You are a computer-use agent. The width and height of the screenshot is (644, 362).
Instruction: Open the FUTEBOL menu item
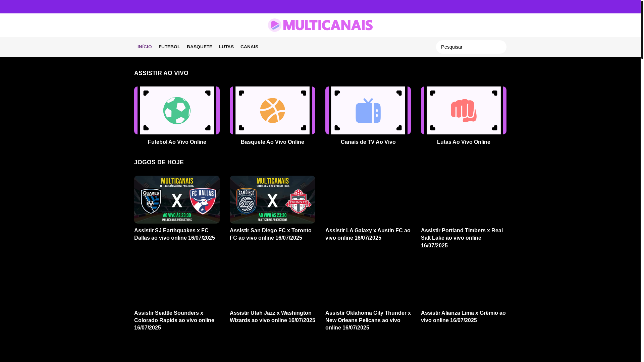coord(169,47)
